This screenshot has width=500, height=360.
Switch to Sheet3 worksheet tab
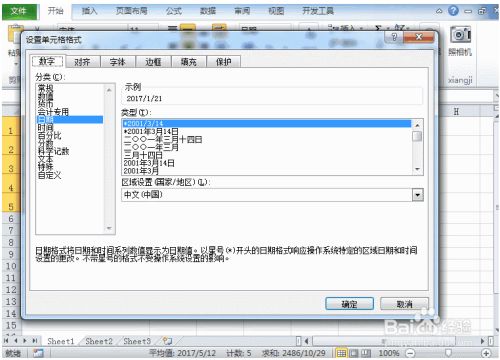(x=137, y=341)
